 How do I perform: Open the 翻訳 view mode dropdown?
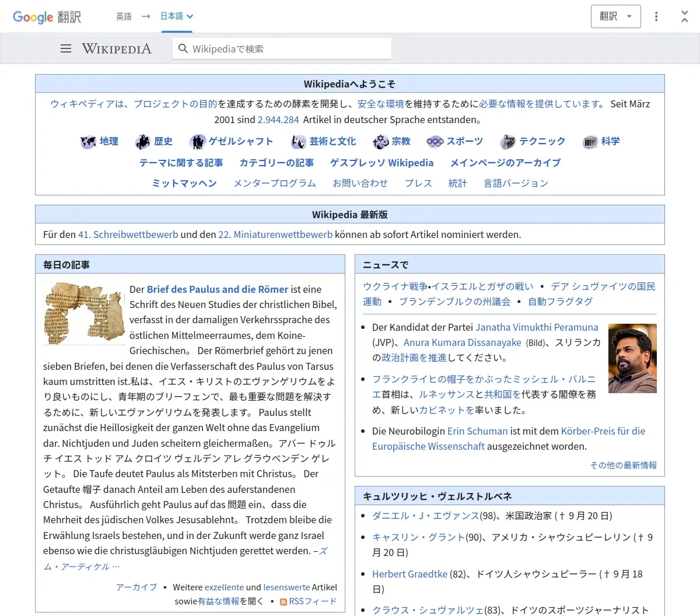[616, 16]
